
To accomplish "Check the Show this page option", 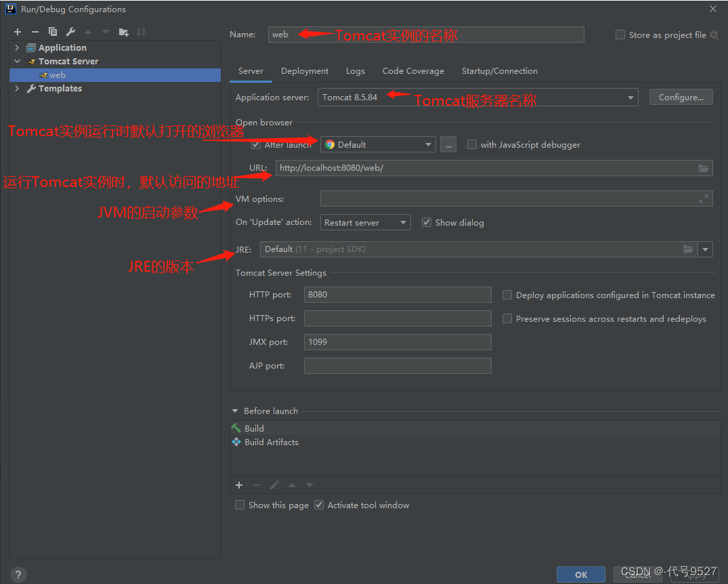I will (240, 505).
